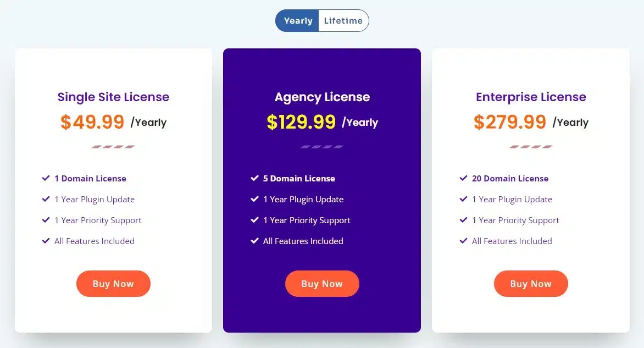Click the $129.99 Agency price
Screen dimensions: 644x348
(302, 122)
